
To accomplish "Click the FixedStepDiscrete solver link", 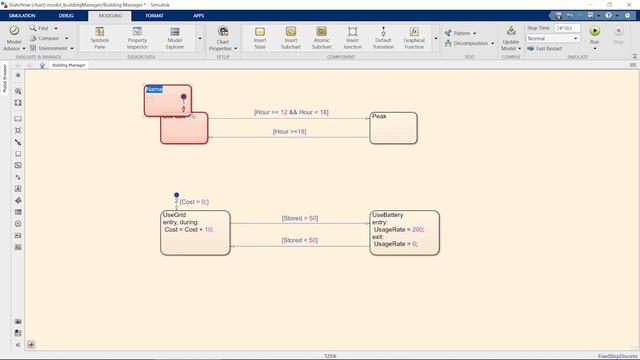I will [617, 356].
